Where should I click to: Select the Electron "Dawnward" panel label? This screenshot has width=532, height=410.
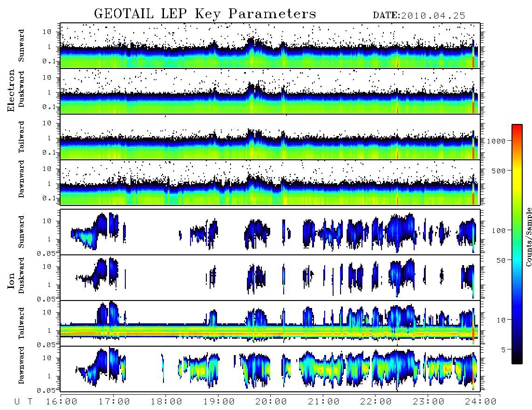click(x=21, y=179)
